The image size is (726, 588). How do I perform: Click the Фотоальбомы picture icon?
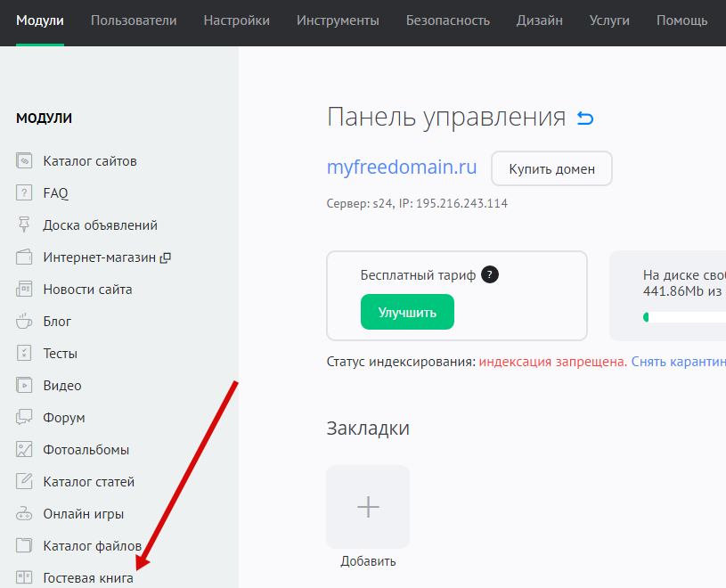[x=24, y=450]
